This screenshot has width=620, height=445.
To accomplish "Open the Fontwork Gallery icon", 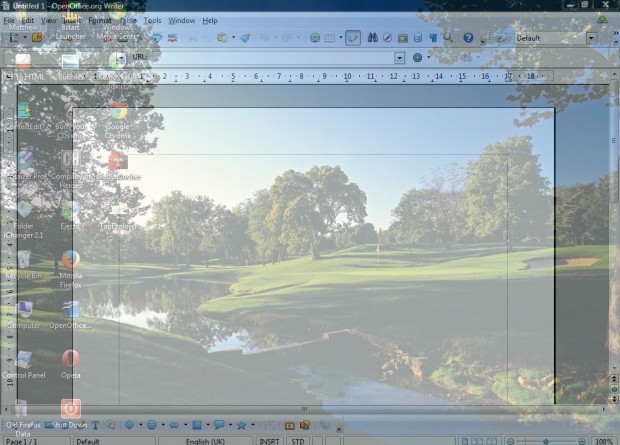I will pos(290,426).
